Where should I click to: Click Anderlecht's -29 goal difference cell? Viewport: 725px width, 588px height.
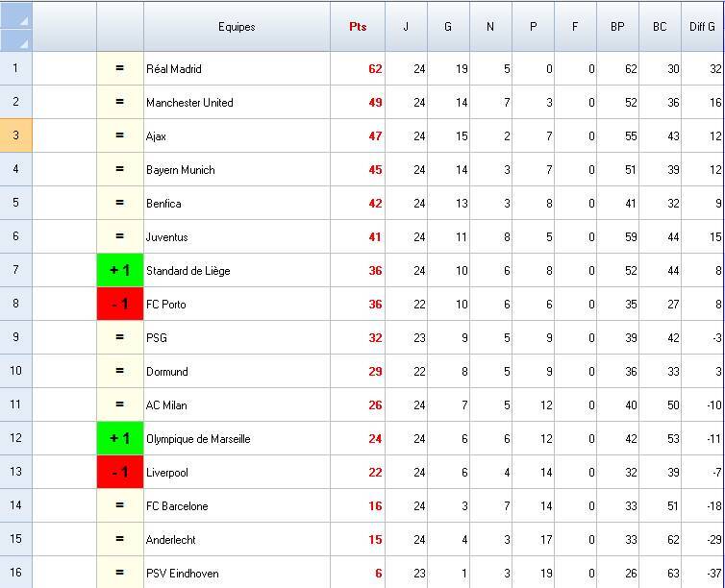point(703,539)
